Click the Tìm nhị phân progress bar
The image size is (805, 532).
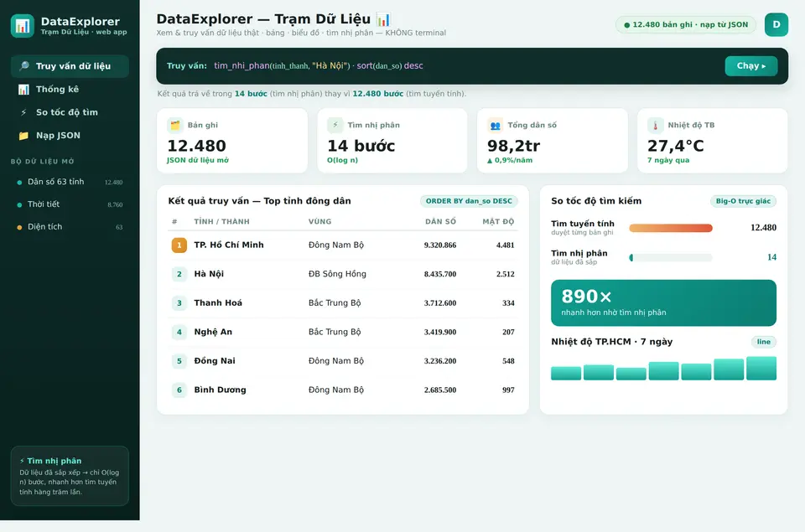671,257
